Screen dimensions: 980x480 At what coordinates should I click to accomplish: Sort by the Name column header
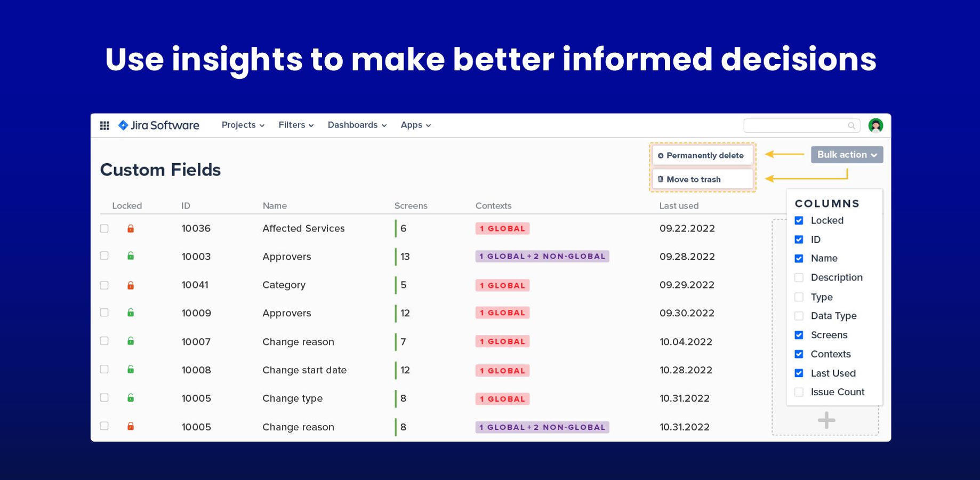tap(275, 206)
